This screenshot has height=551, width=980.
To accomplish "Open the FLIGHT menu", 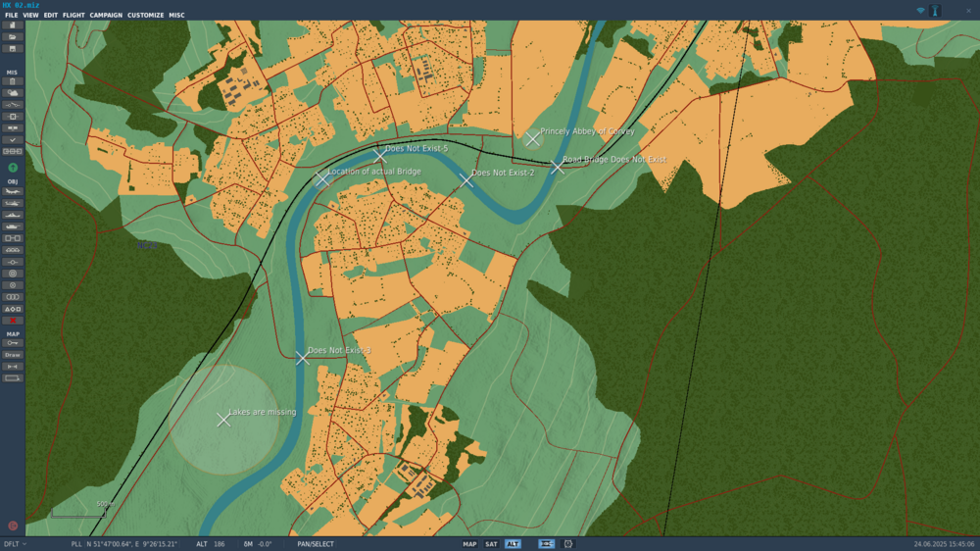I will point(73,15).
